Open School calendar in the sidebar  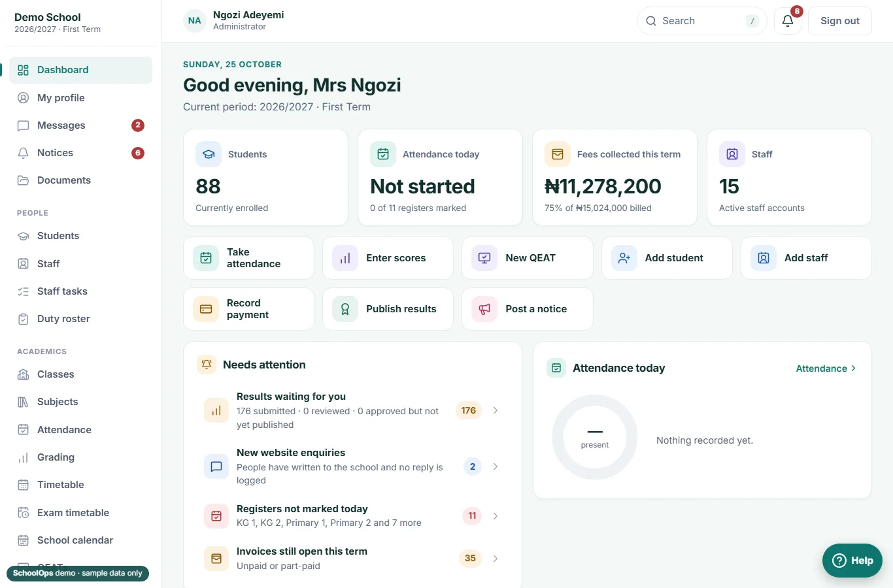click(x=80, y=540)
